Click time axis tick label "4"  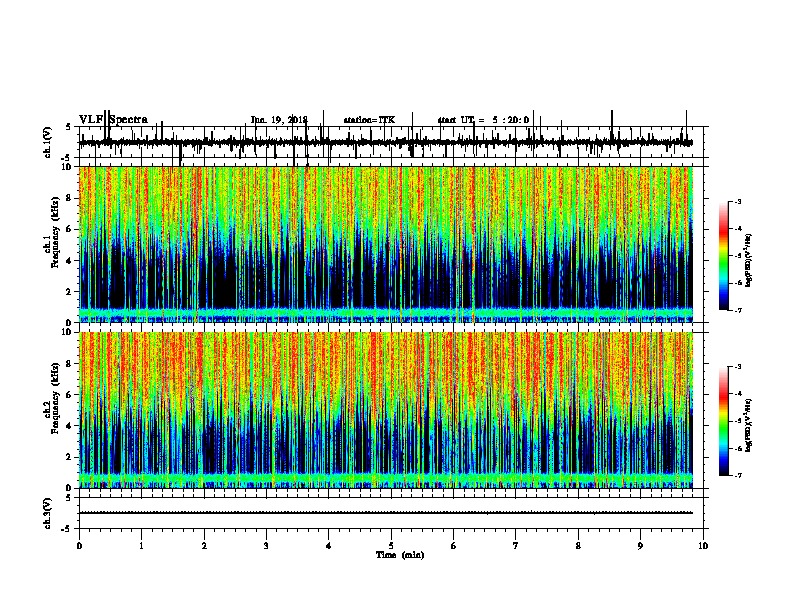pyautogui.click(x=329, y=546)
